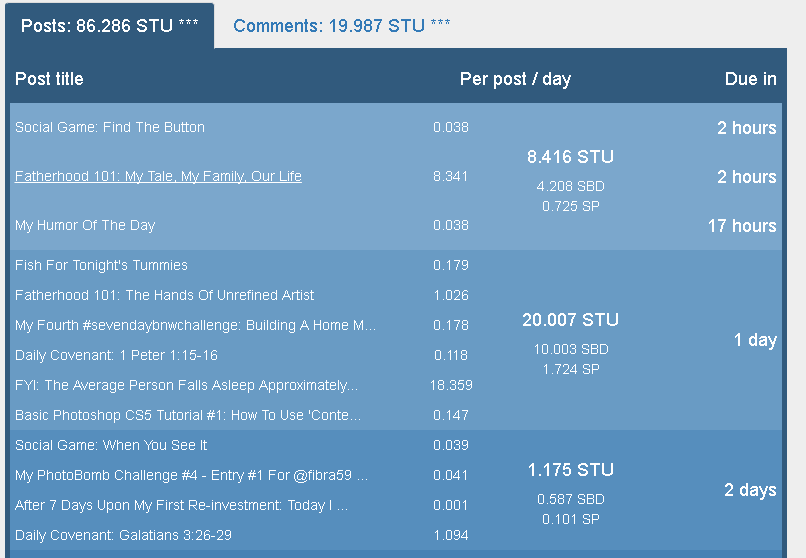Image resolution: width=806 pixels, height=558 pixels.
Task: Select the 8.416 STU daily total
Action: click(x=571, y=157)
